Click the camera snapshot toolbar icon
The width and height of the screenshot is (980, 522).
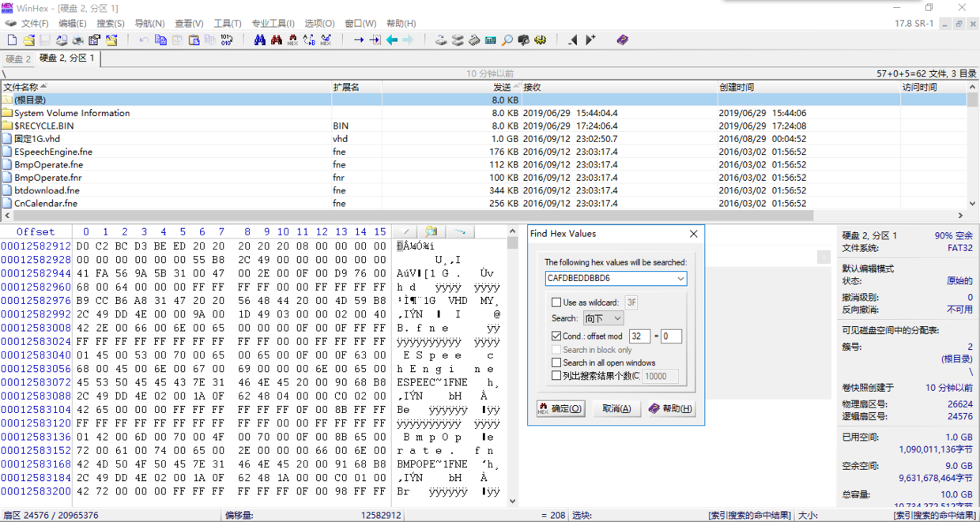click(x=524, y=39)
